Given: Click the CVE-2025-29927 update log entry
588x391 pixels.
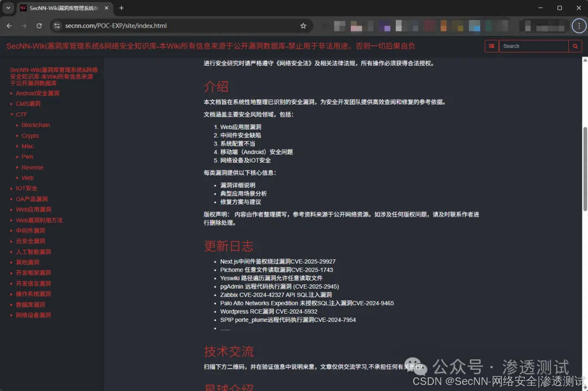Looking at the screenshot, I should (x=278, y=261).
